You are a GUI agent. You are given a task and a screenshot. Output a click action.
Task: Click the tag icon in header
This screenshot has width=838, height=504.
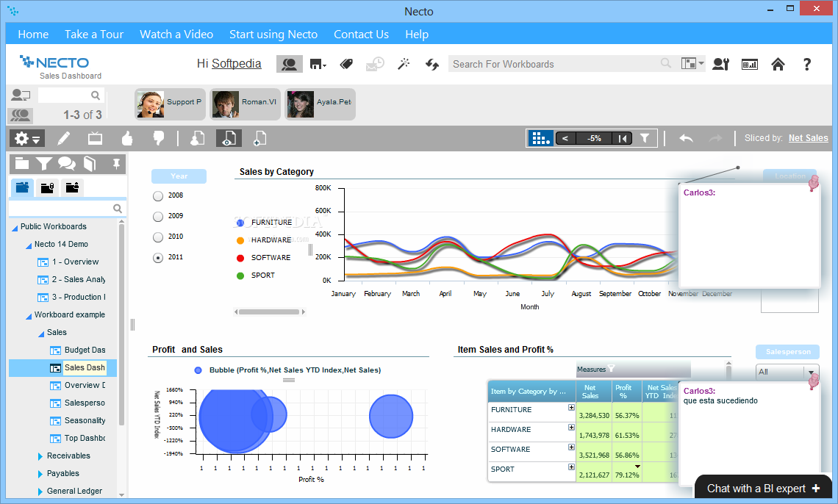point(346,64)
